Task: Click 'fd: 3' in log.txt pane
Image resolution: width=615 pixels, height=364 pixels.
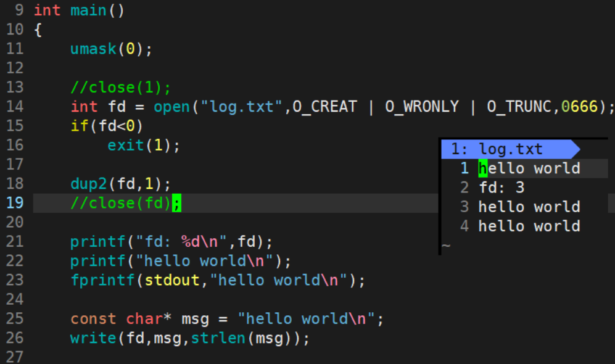Action: 501,188
